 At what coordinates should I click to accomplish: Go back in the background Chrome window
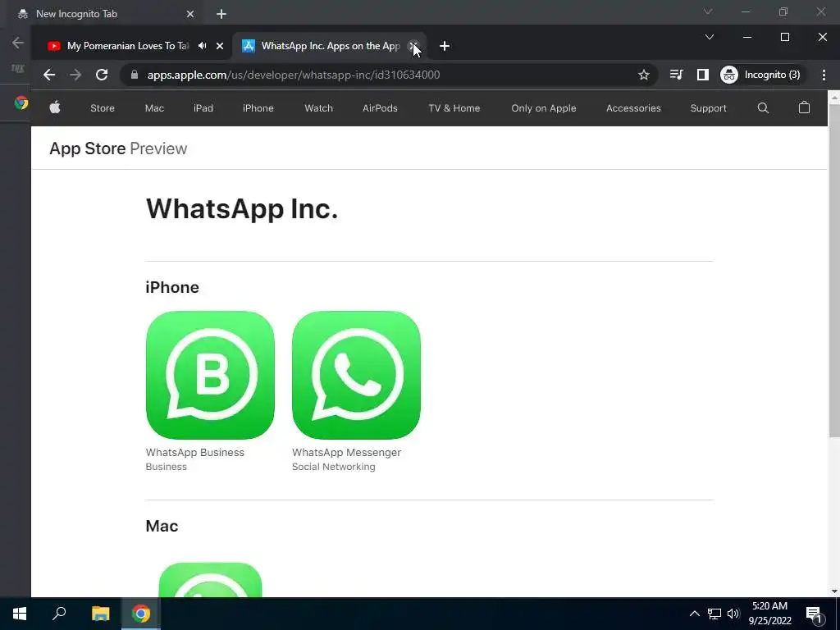tap(18, 43)
